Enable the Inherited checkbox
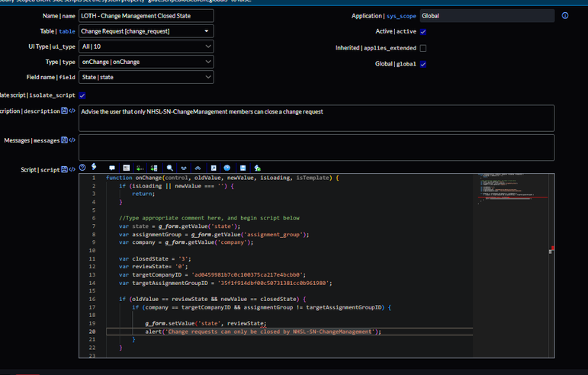The height and width of the screenshot is (375, 588). (423, 48)
